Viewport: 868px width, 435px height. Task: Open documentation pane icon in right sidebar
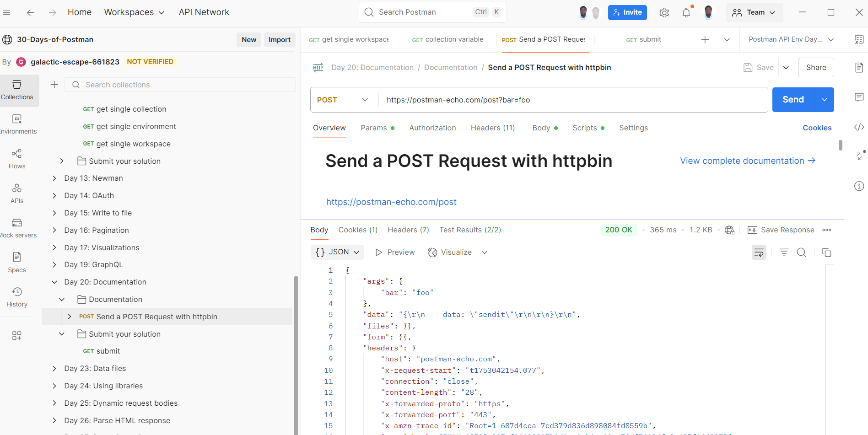859,68
